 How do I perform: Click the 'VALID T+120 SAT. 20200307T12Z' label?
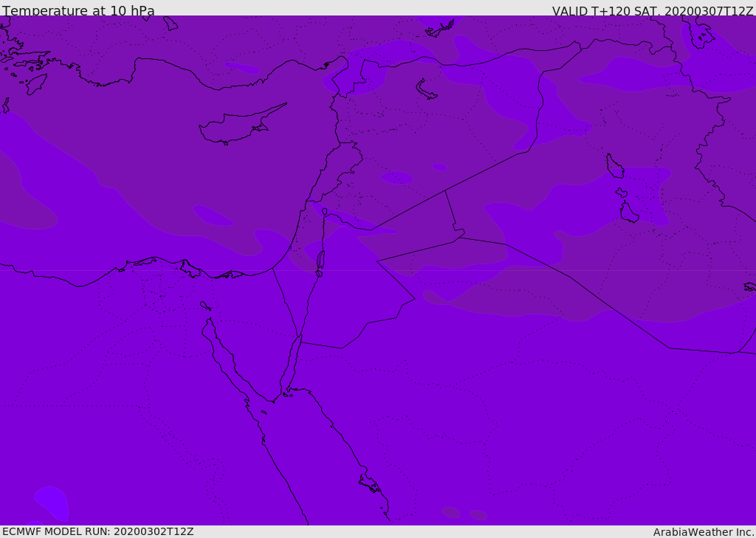pos(653,11)
